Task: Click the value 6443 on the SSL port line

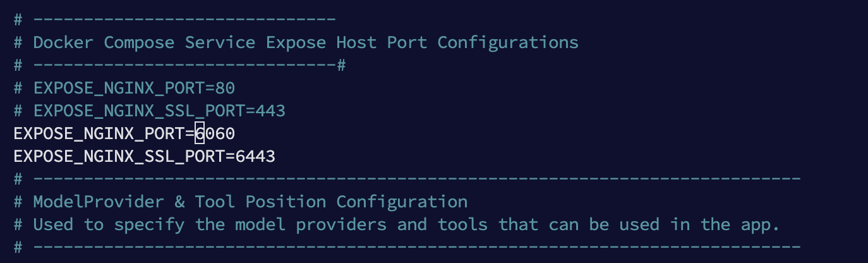Action: pos(255,156)
